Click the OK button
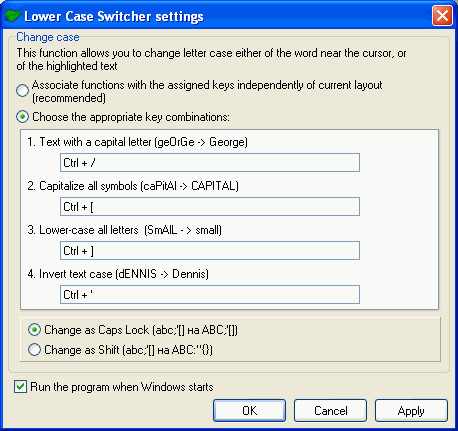This screenshot has height=431, width=458. point(249,411)
